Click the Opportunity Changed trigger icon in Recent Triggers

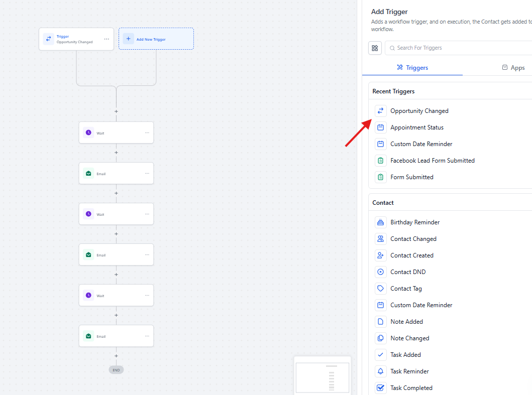pos(380,111)
